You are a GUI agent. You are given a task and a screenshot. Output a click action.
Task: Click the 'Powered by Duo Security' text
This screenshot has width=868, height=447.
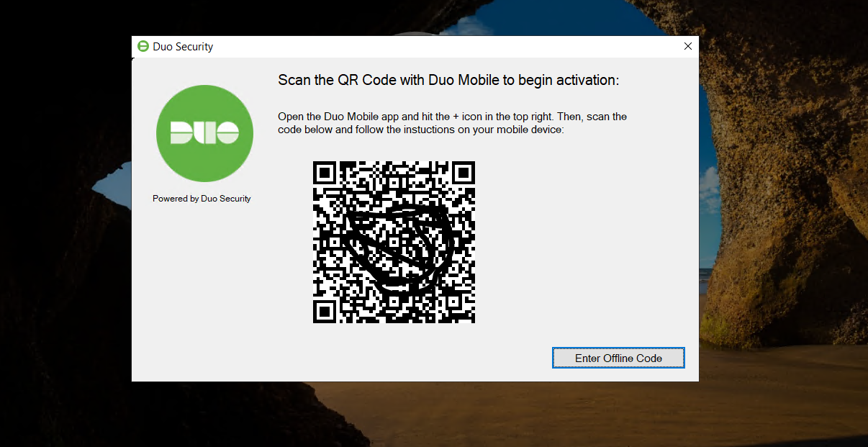pos(202,199)
